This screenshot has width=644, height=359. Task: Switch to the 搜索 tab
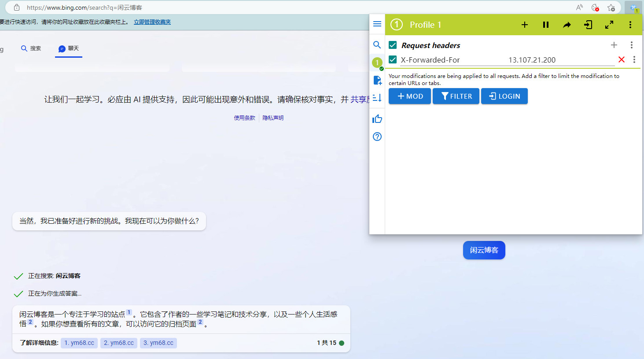[x=31, y=48]
